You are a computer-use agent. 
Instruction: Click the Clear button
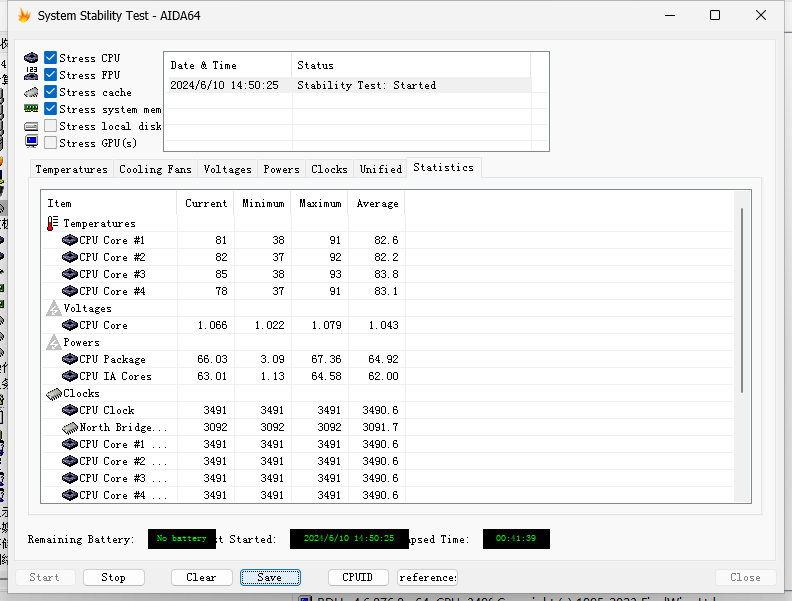[x=202, y=577]
